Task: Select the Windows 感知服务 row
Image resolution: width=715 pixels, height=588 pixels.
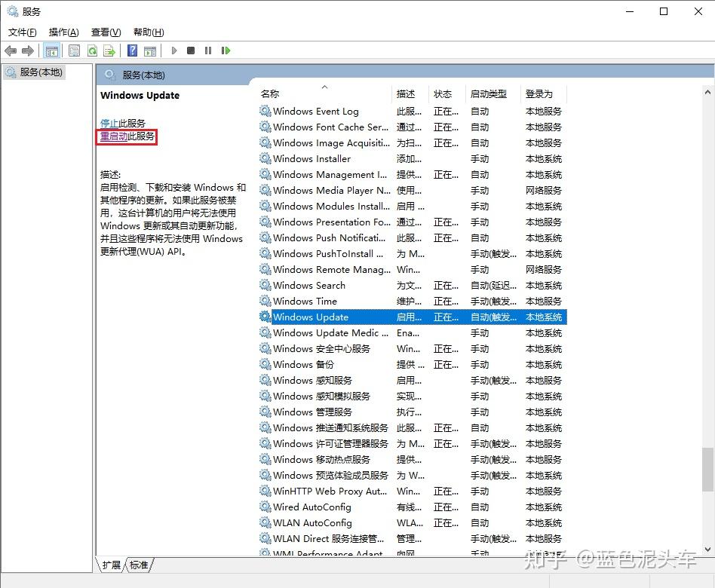Action: [413, 380]
